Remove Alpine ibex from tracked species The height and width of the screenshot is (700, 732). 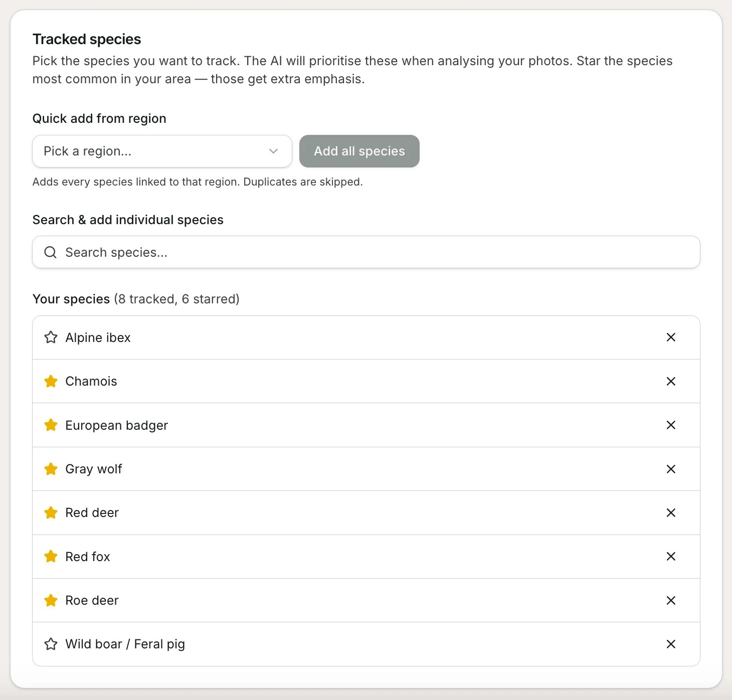tap(671, 337)
